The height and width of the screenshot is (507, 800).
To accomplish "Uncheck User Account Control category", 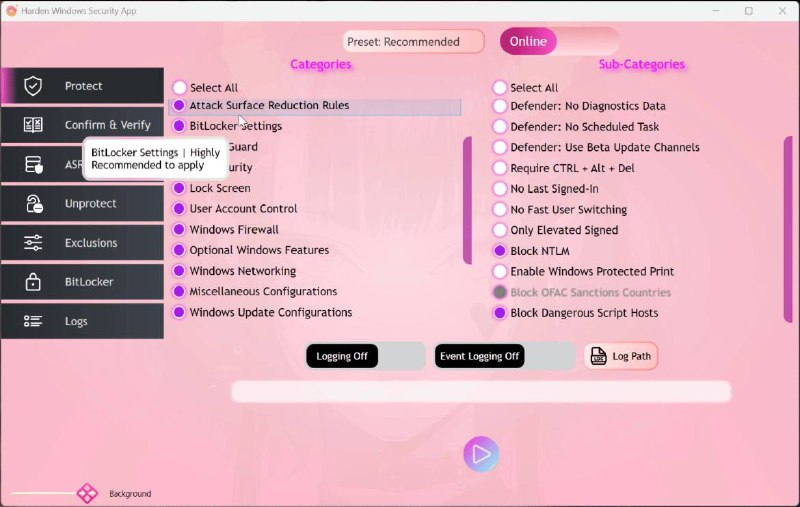I will (179, 209).
